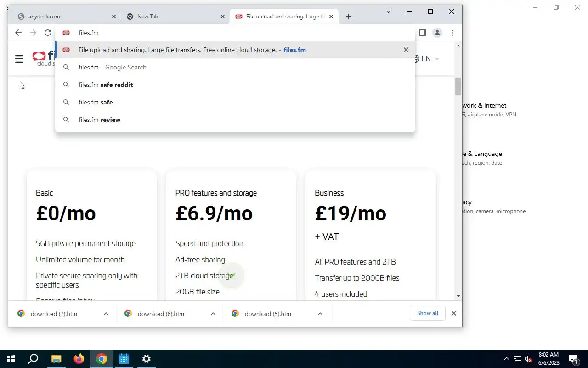Click Chrome icon in taskbar

[101, 359]
